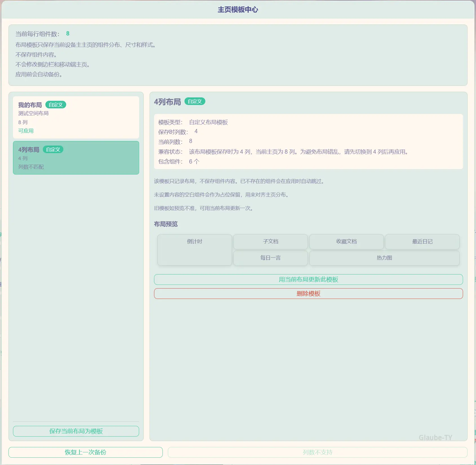Viewport: 476px width, 465px height.
Task: Click the 布局预览 heading
Action: click(166, 224)
